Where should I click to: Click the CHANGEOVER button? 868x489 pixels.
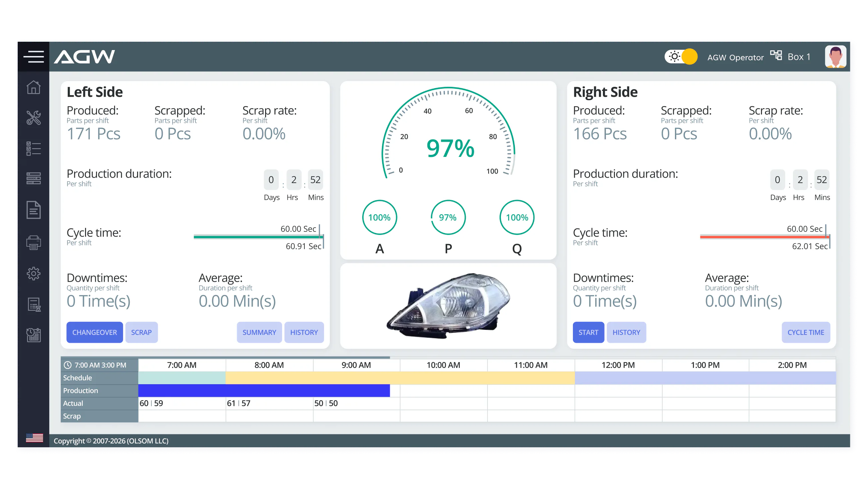[95, 332]
